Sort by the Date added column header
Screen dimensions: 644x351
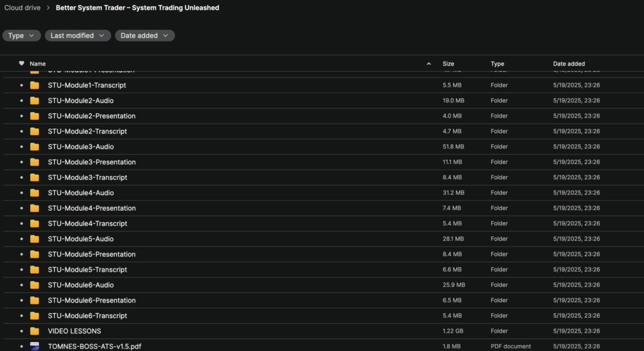point(569,64)
